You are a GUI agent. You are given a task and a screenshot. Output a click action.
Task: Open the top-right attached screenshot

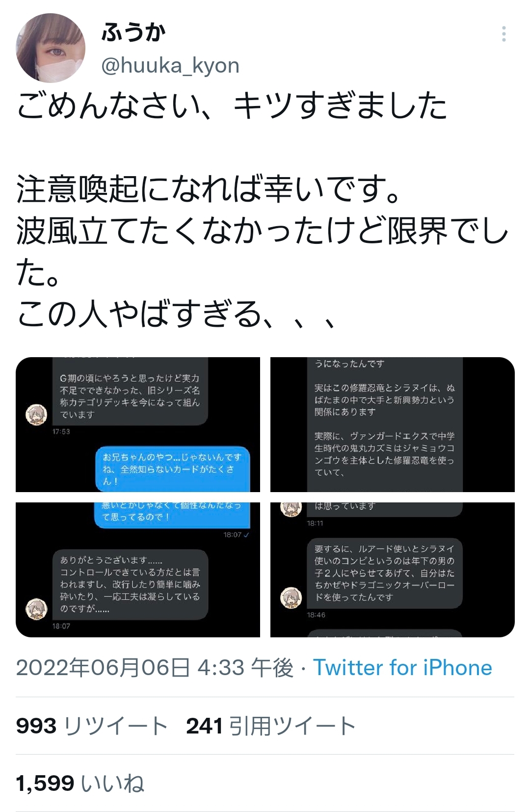pos(393,424)
